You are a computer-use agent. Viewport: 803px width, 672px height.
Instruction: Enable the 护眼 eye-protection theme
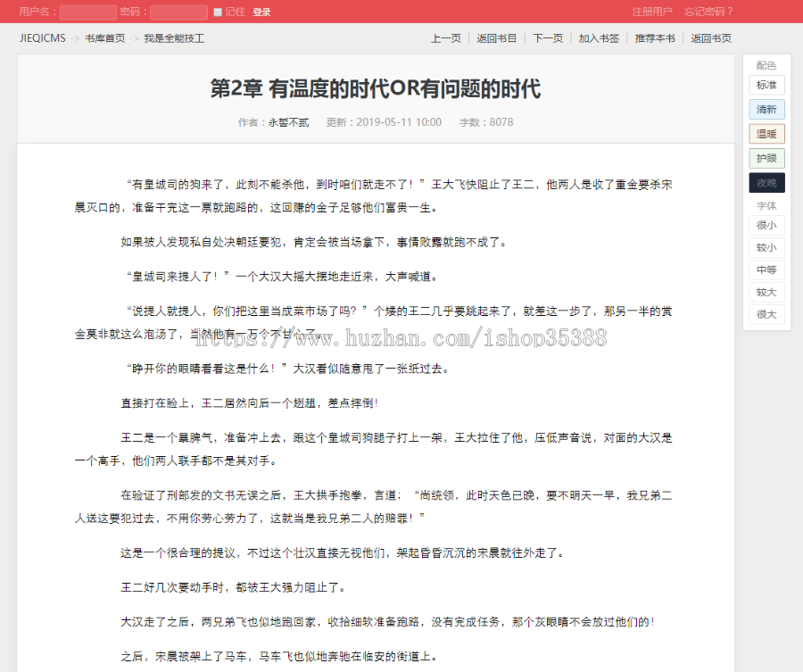point(766,157)
